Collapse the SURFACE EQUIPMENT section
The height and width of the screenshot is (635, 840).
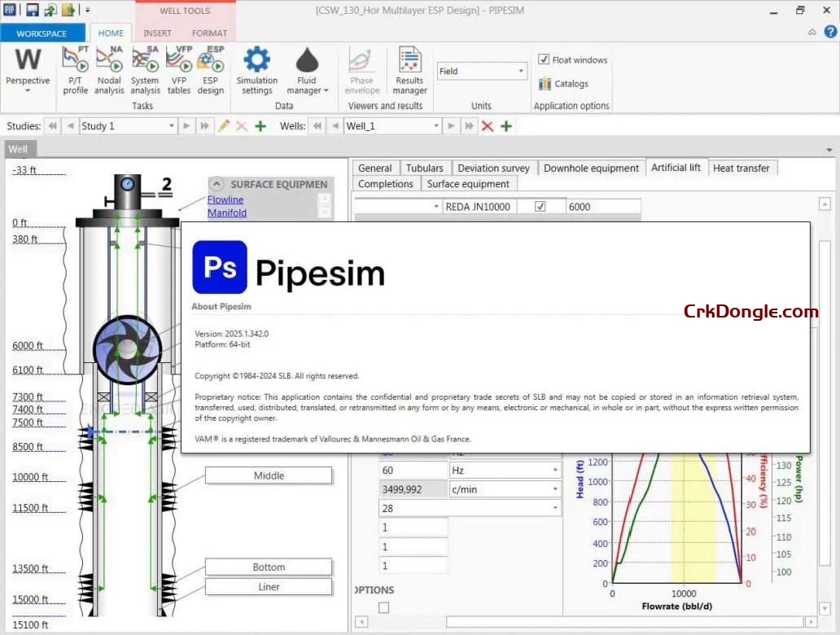point(217,184)
